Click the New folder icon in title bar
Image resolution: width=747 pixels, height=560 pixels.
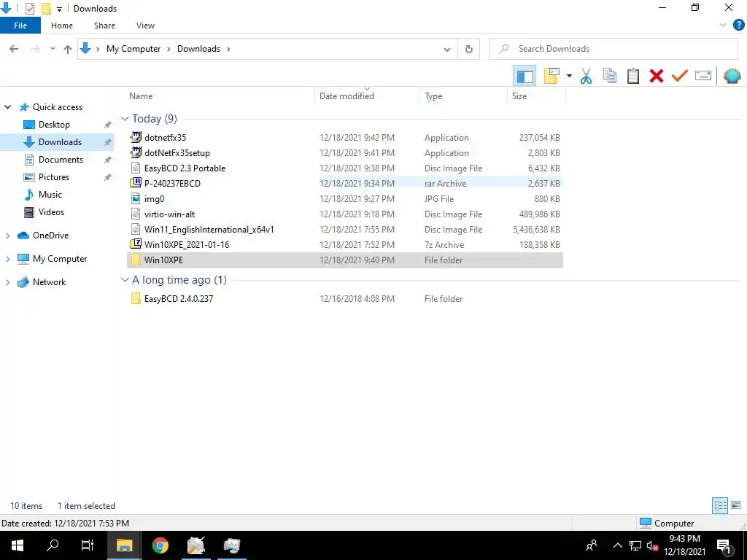pos(46,9)
